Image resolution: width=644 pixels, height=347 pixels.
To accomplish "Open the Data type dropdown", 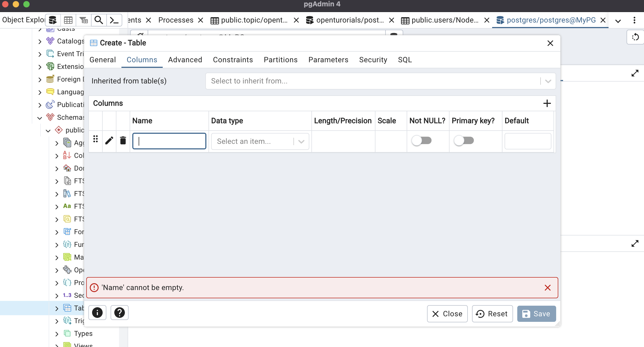I will pyautogui.click(x=260, y=141).
